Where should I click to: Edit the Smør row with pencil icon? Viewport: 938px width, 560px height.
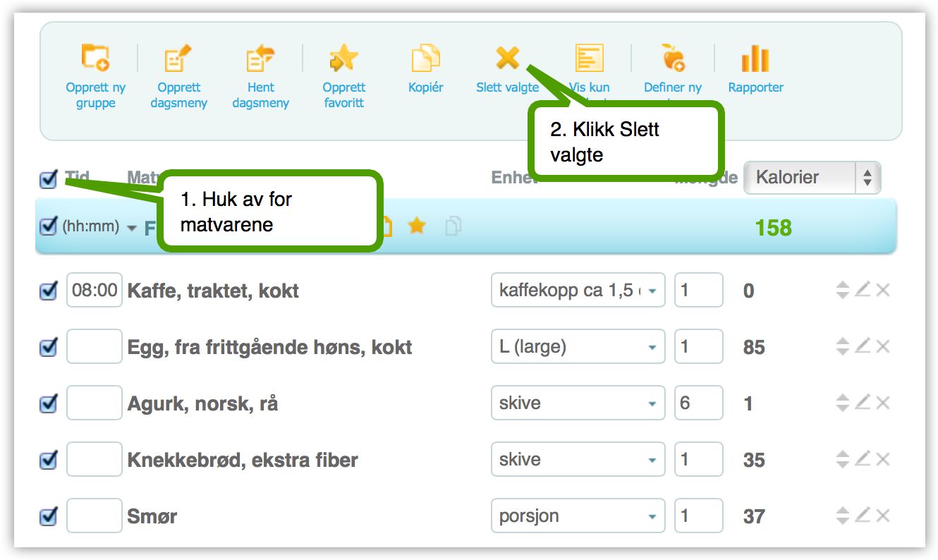pos(863,516)
